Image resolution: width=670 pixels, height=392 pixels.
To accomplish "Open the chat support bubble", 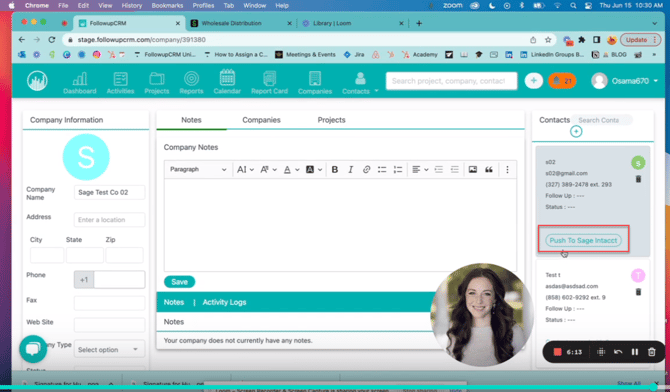I will click(x=33, y=349).
